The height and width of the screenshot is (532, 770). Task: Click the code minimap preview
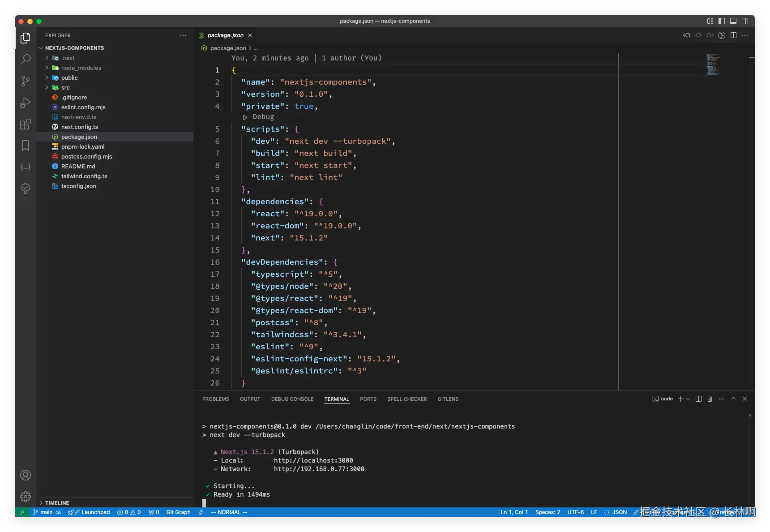point(713,64)
